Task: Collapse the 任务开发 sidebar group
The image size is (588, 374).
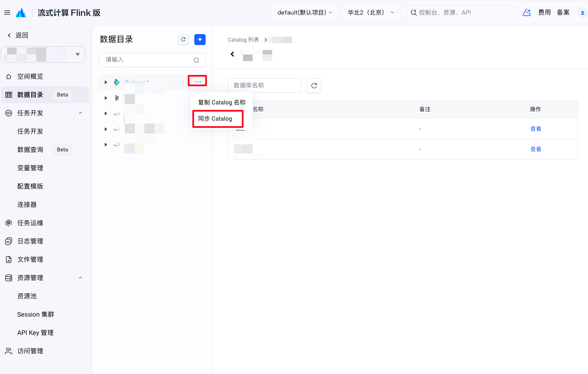Action: [x=80, y=113]
